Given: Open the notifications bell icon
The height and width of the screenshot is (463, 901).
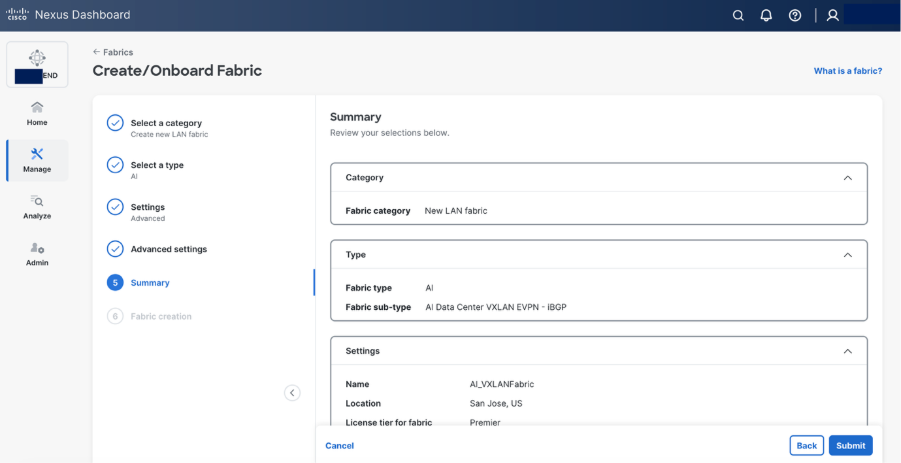Looking at the screenshot, I should (766, 16).
